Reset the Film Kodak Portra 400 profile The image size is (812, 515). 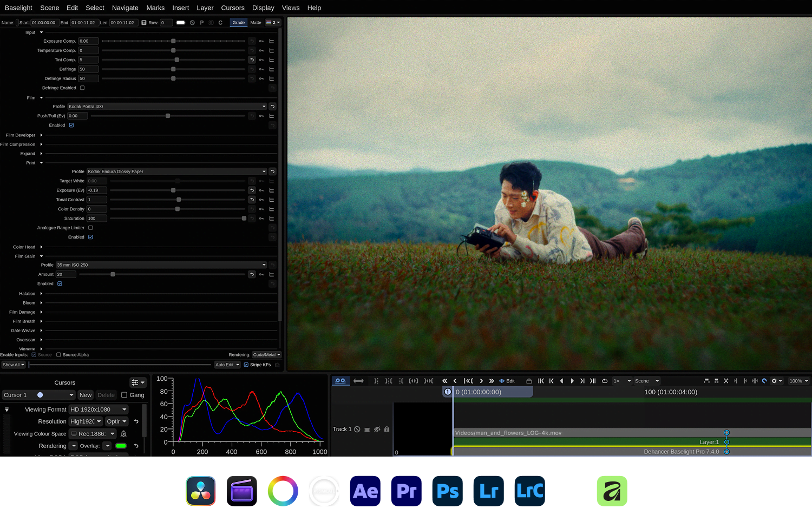[272, 107]
